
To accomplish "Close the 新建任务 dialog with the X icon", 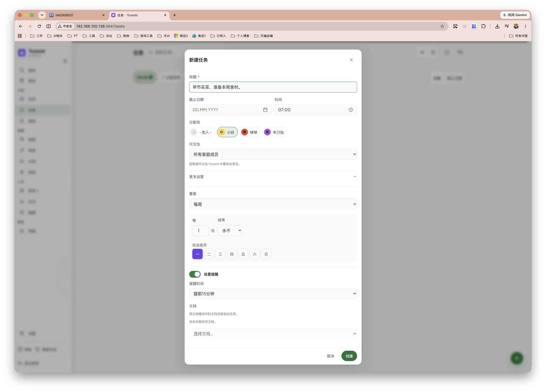I will (351, 60).
